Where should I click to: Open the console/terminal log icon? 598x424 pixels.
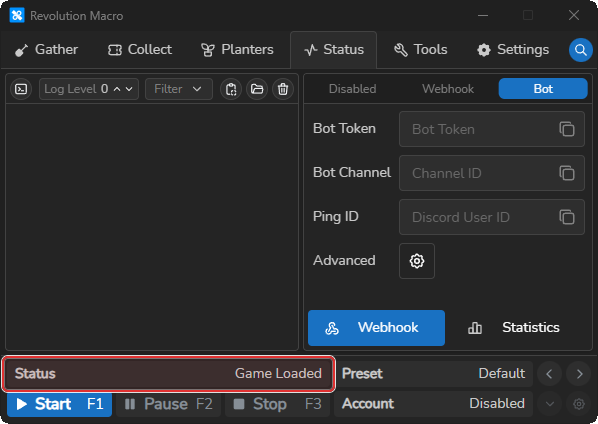[21, 89]
